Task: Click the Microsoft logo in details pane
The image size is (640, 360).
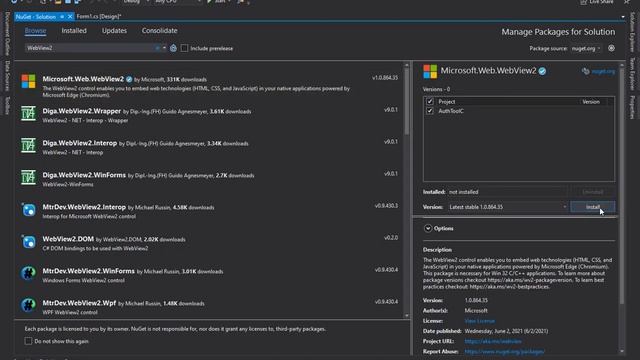Action: [430, 71]
